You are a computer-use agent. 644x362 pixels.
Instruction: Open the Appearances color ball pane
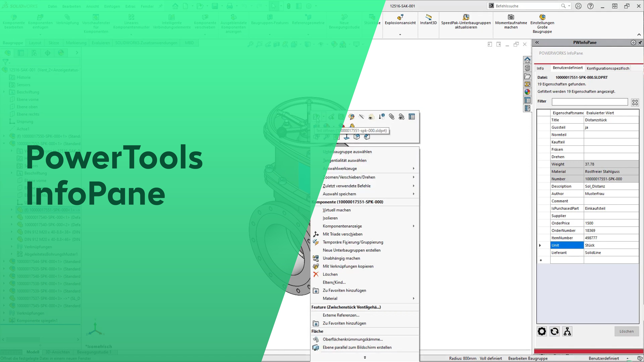click(527, 92)
